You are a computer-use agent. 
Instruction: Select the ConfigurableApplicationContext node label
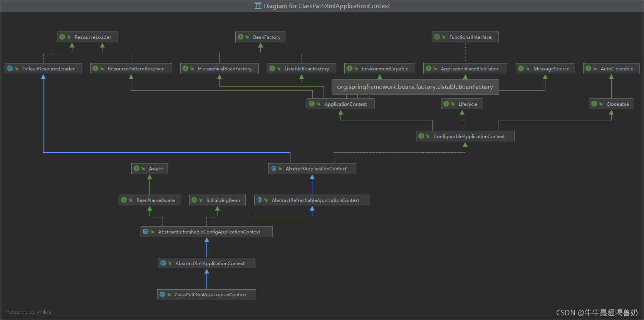point(469,137)
